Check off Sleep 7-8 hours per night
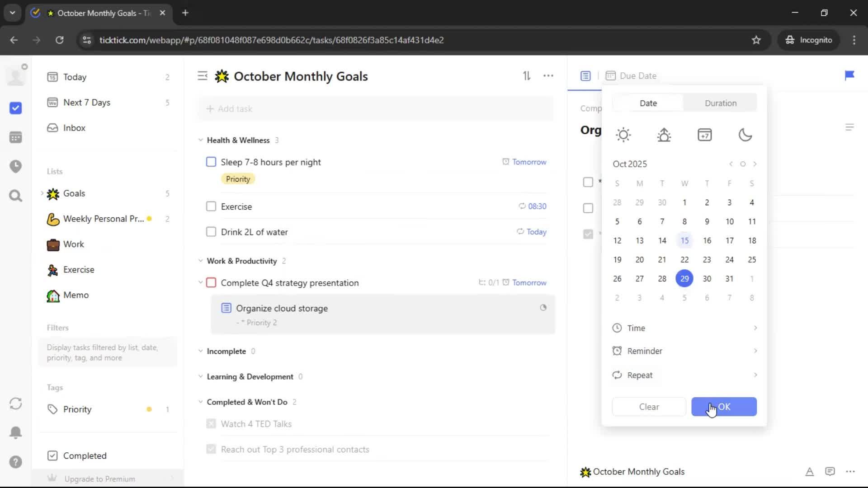This screenshot has width=868, height=488. 211,162
